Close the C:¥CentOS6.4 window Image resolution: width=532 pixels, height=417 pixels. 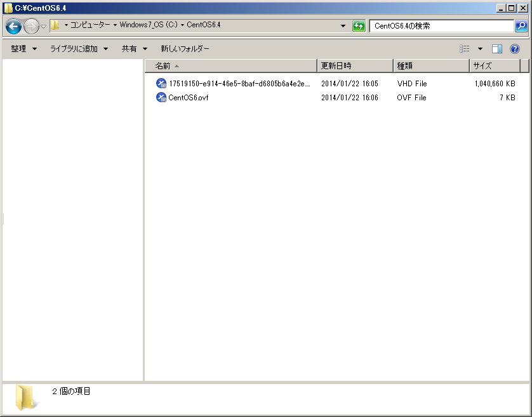point(523,8)
